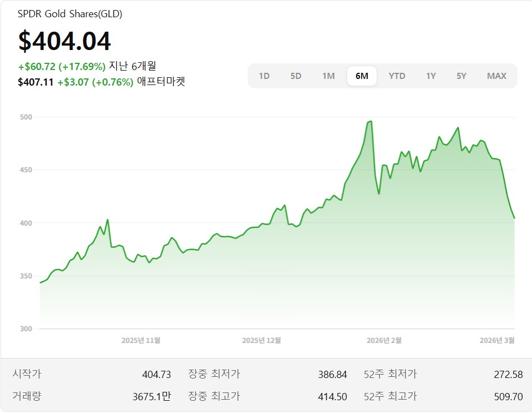
Task: Switch to YTD chart view
Action: (397, 76)
